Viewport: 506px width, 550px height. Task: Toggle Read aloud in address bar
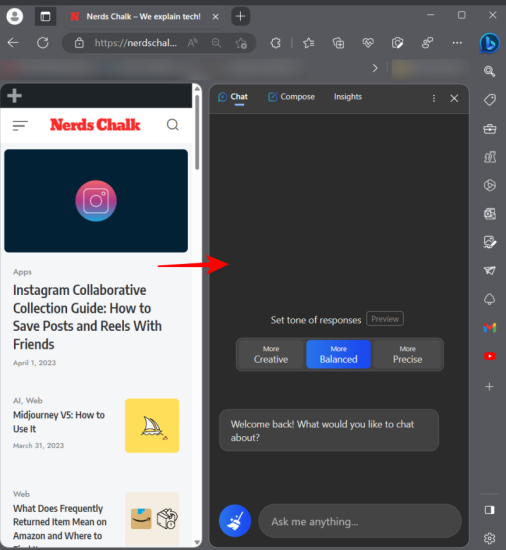click(192, 43)
